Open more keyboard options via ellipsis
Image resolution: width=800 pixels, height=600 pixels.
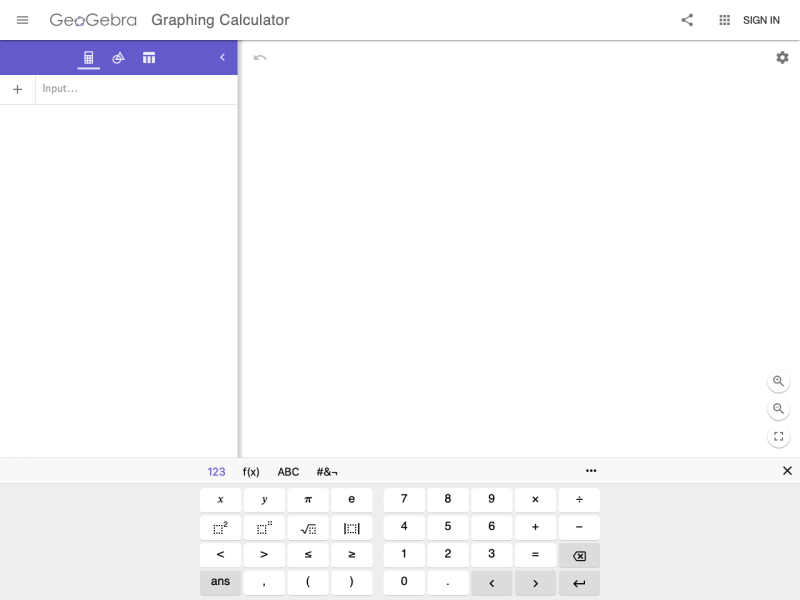[591, 471]
